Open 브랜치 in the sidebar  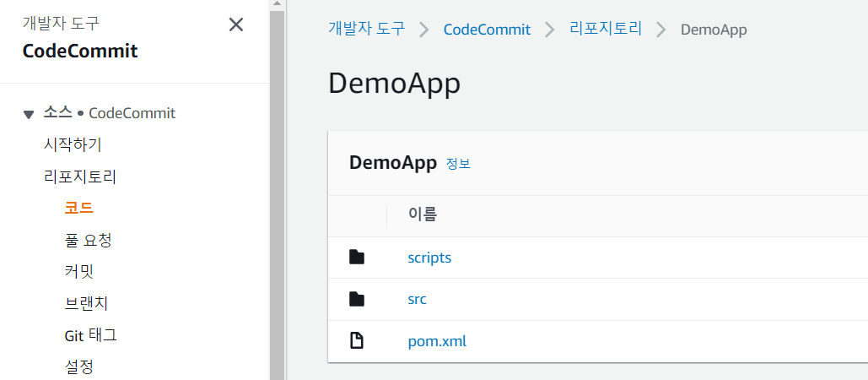click(x=86, y=303)
